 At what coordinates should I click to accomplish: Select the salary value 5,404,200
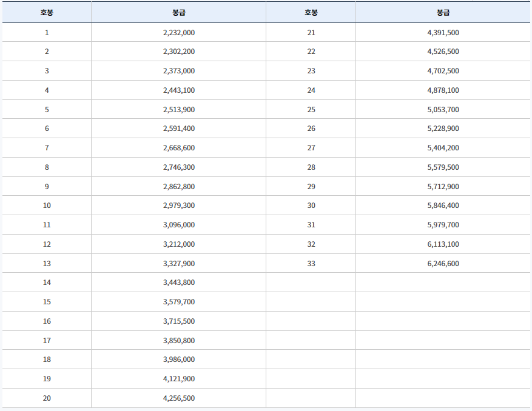(443, 148)
